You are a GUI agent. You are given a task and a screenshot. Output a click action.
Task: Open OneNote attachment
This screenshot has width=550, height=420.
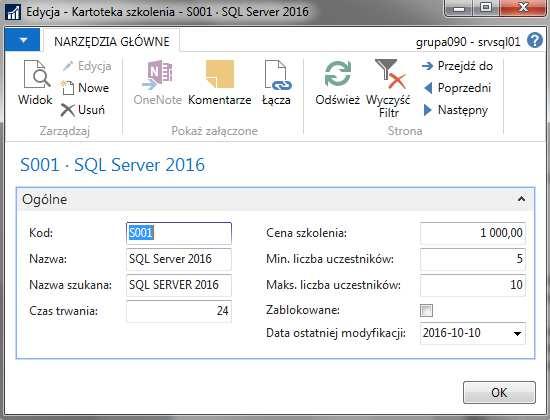click(x=157, y=83)
